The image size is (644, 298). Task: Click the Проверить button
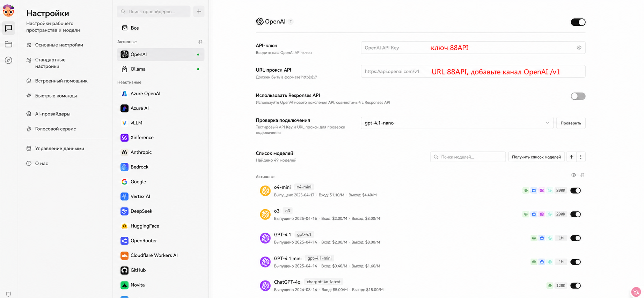(571, 123)
